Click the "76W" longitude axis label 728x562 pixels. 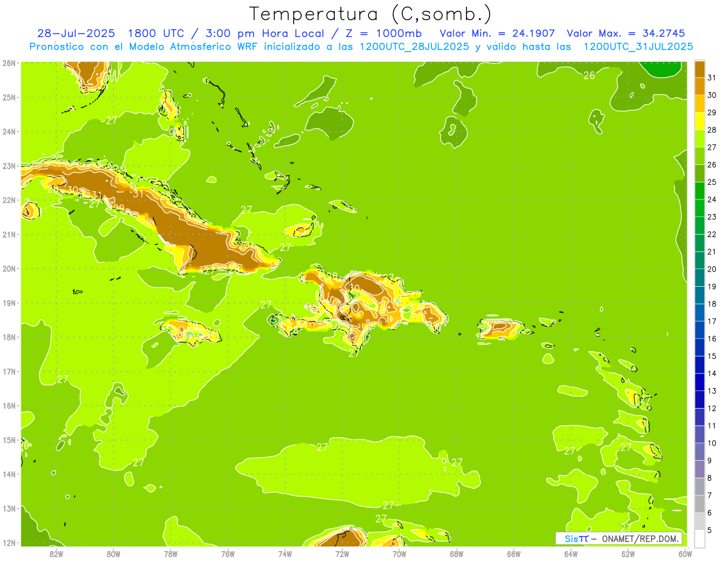click(x=227, y=554)
